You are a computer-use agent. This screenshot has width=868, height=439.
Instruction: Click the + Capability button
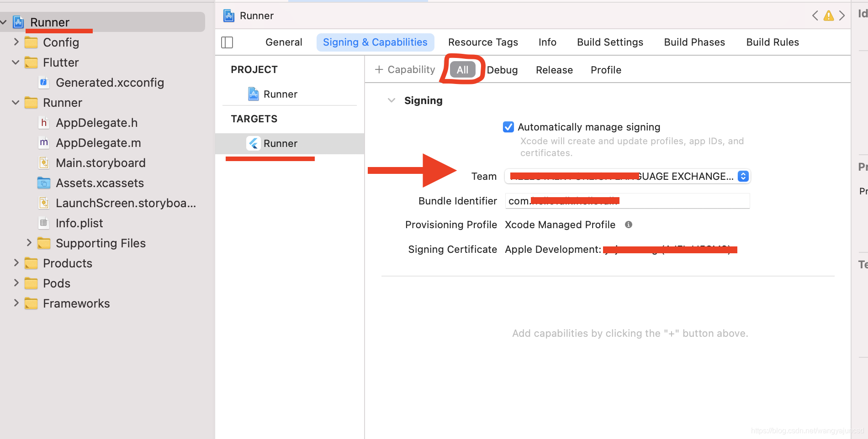[x=405, y=70]
